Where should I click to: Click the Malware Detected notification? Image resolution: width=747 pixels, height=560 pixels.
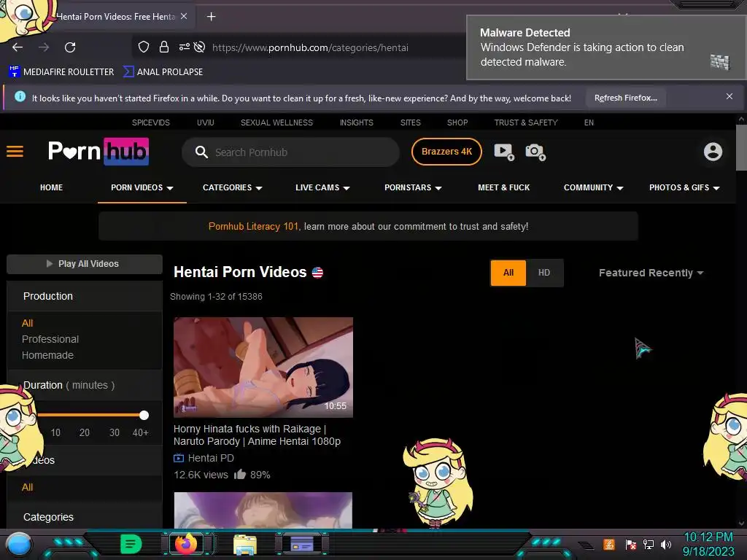605,47
